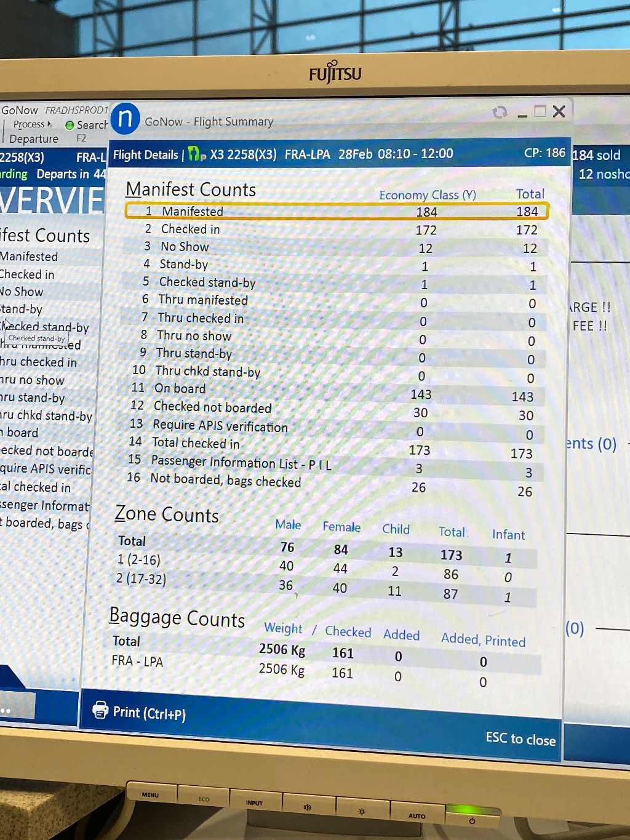630x840 pixels.
Task: Maximize the Flight Summary window
Action: tap(540, 111)
